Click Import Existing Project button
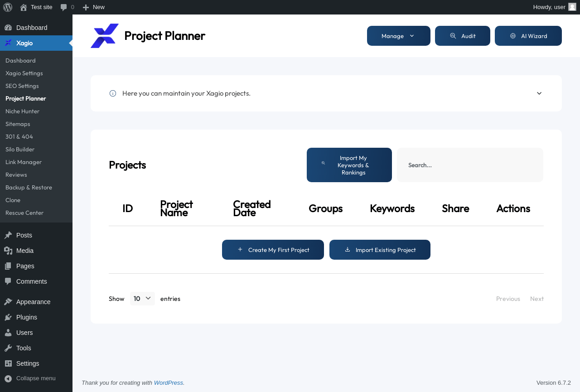Viewport: 580px width, 392px height. click(x=380, y=250)
